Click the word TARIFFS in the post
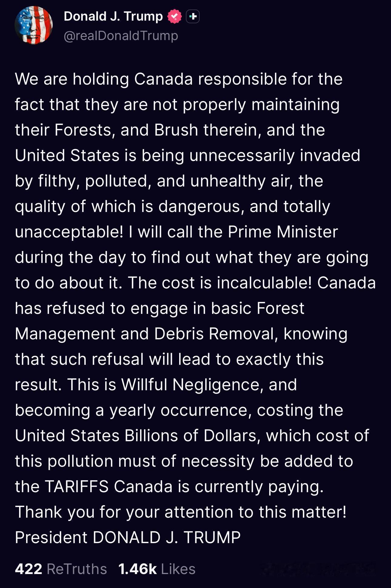This screenshot has height=588, width=391. click(x=77, y=486)
